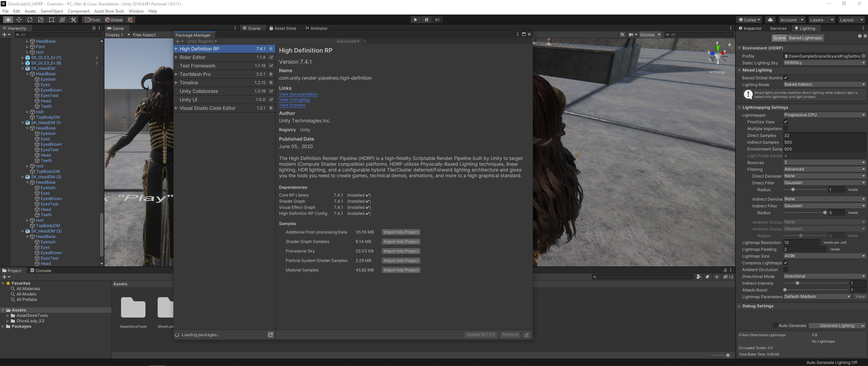Open the Lighting help icon
868x366 pixels.
860,36
